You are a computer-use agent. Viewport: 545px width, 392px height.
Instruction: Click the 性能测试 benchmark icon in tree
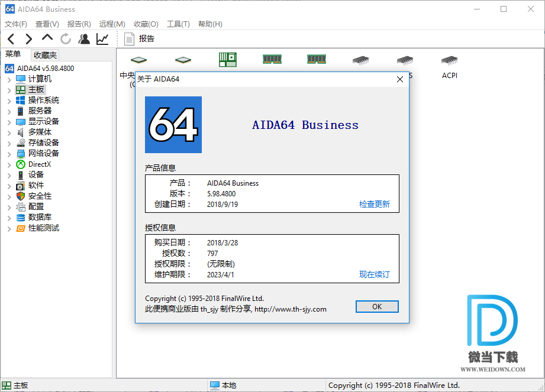coord(21,228)
